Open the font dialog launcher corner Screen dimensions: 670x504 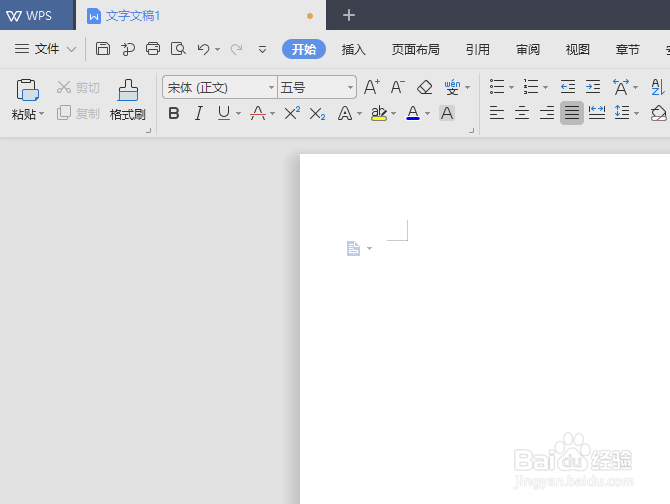coord(471,131)
